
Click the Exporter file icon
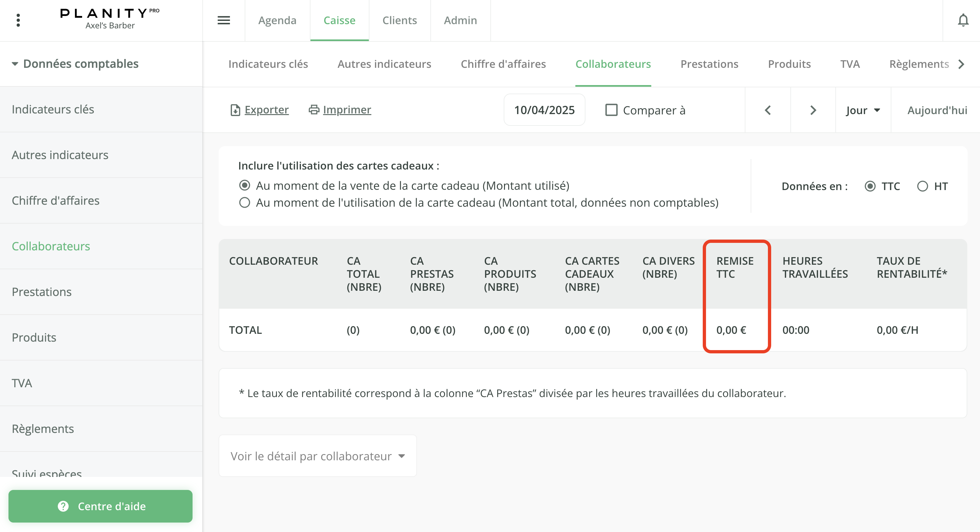(x=235, y=110)
